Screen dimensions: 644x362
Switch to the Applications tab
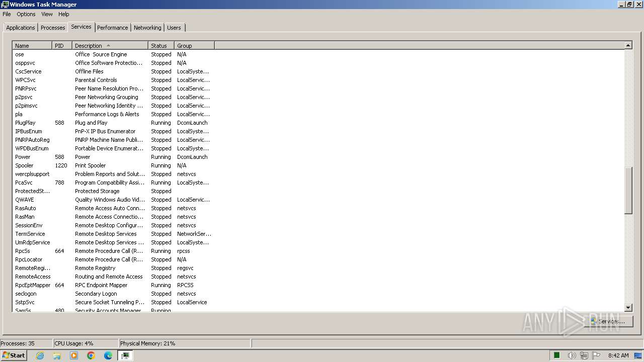21,28
